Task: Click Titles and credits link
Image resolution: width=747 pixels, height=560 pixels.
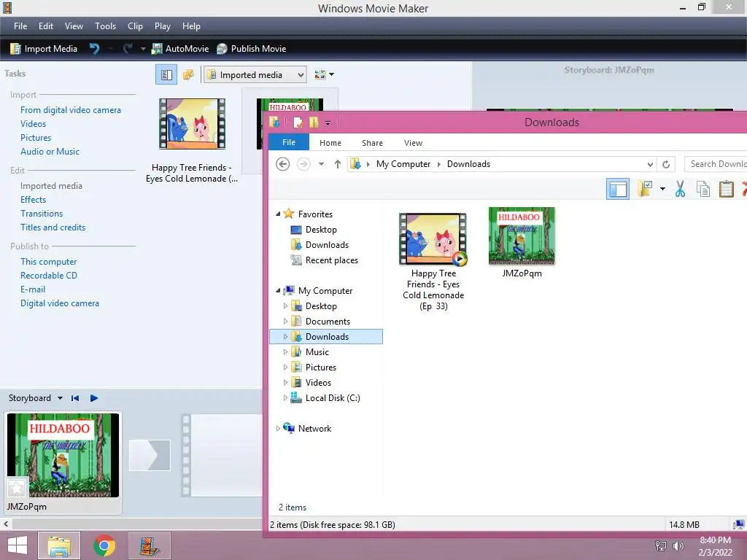Action: click(53, 227)
